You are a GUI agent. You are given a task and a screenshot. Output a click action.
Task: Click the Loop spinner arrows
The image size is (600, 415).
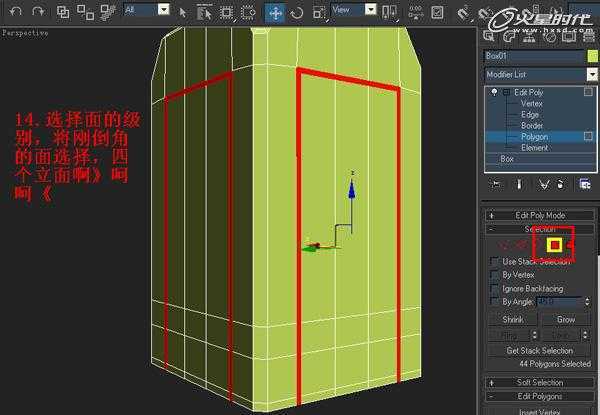click(x=585, y=335)
